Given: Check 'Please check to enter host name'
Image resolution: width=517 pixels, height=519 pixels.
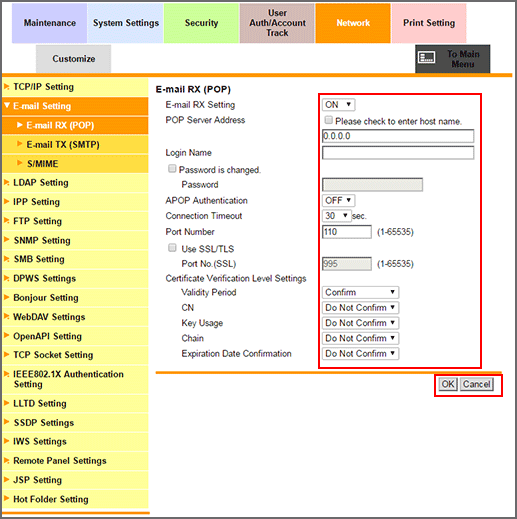Looking at the screenshot, I should 329,120.
